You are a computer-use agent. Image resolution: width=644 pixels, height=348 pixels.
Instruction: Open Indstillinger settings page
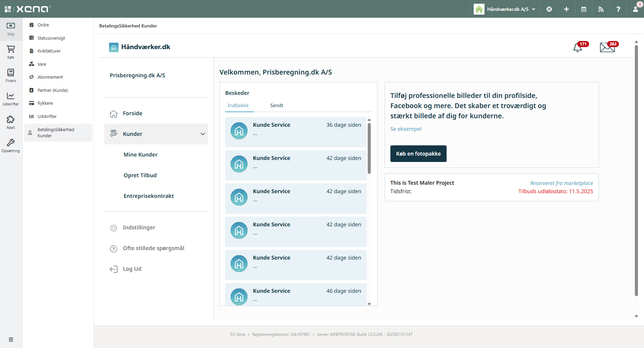pyautogui.click(x=139, y=228)
